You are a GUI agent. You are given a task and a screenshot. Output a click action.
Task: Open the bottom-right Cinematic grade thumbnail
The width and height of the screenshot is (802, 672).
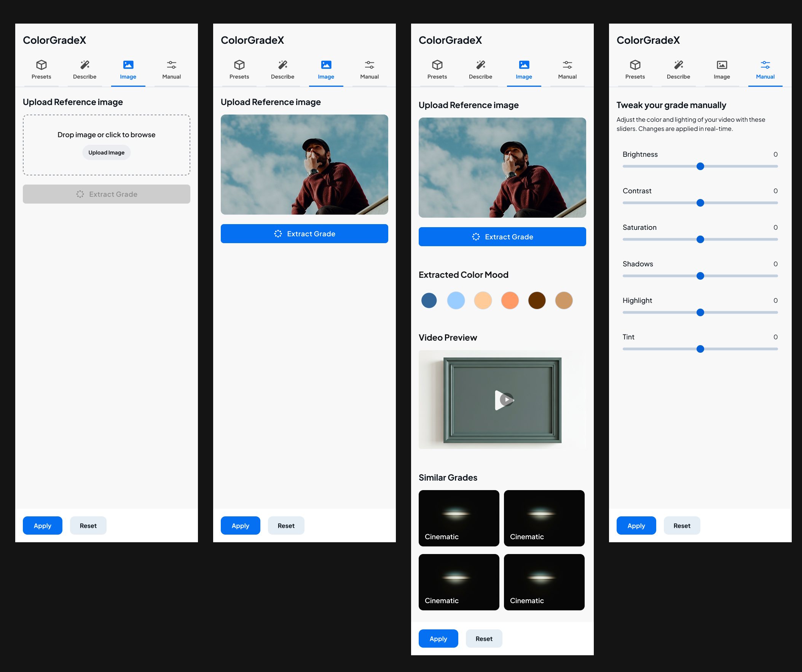(544, 582)
